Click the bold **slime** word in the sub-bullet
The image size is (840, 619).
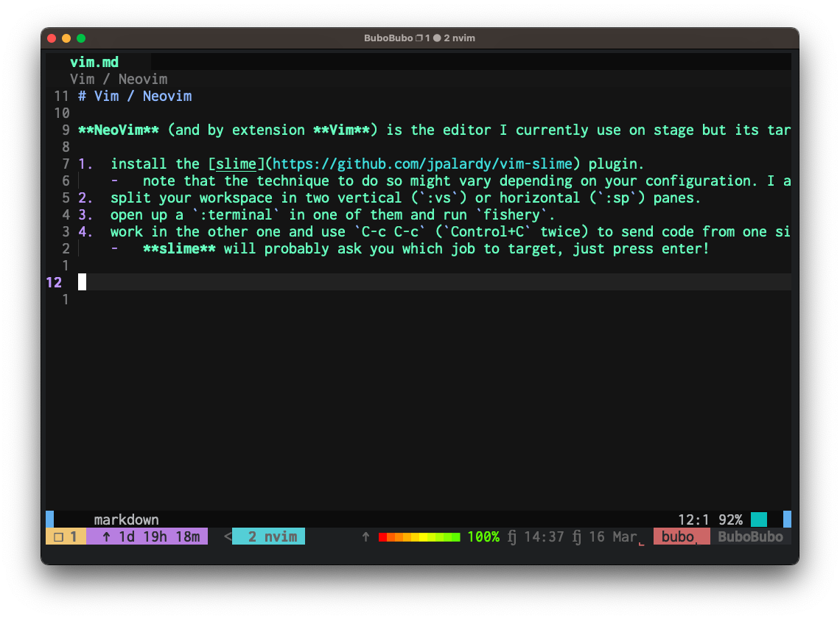pos(180,248)
